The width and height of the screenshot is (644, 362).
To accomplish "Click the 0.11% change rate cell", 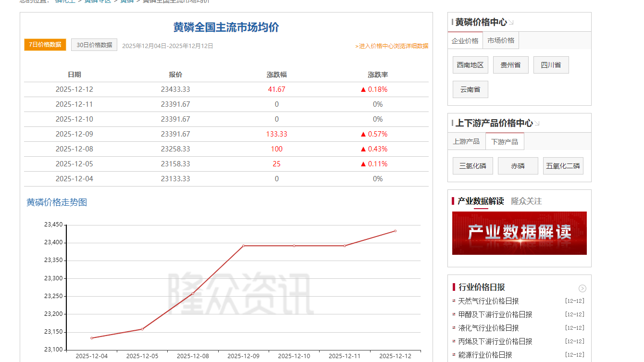I will pos(374,164).
